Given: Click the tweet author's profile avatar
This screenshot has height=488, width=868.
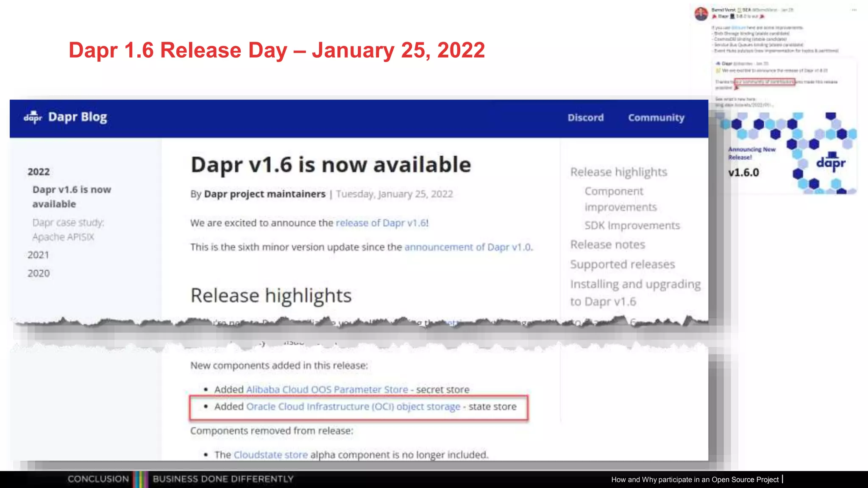Looking at the screenshot, I should (701, 14).
